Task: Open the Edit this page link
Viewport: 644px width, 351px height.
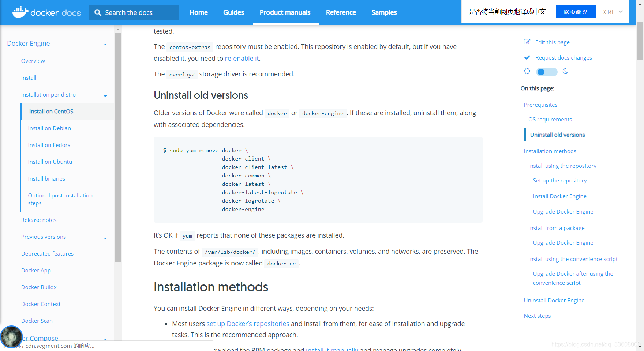Action: 552,42
